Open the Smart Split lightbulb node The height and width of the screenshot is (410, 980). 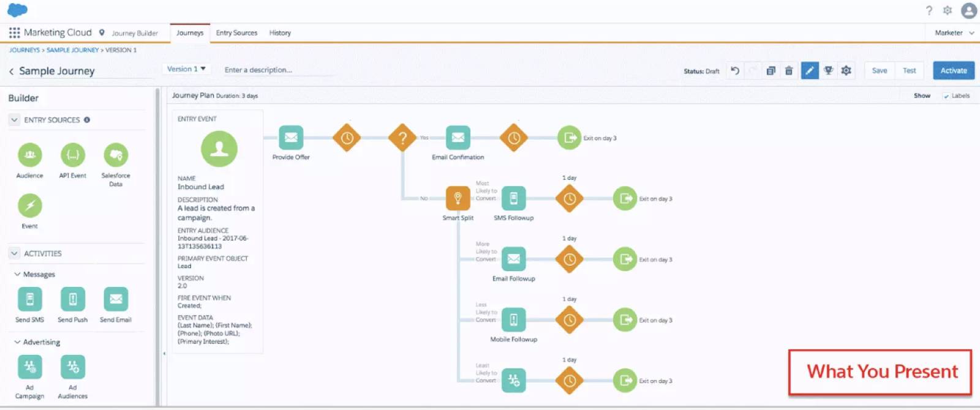click(x=458, y=198)
